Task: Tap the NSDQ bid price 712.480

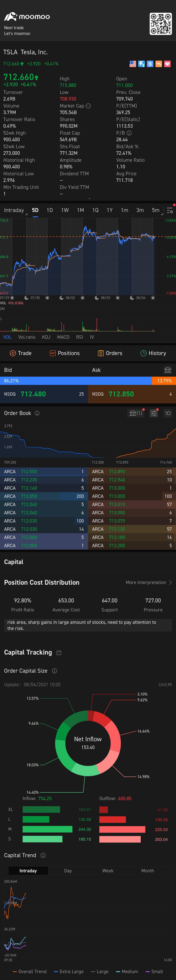Action: (33, 394)
